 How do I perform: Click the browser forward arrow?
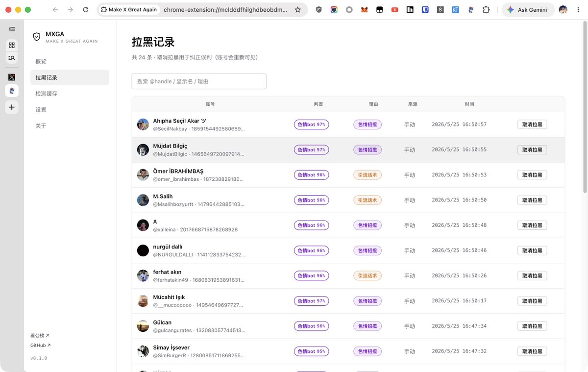click(71, 10)
